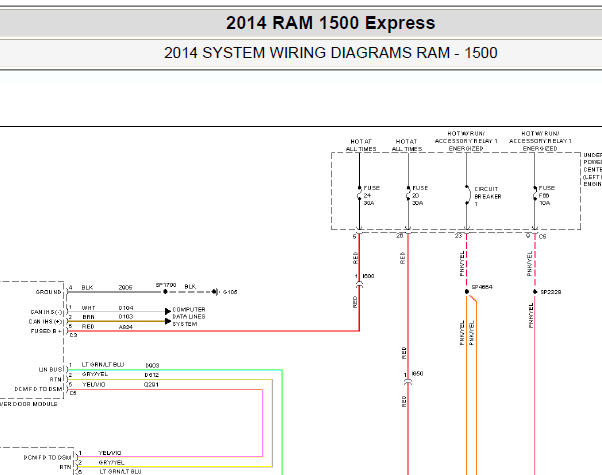
Task: Click the "C5" connector label near pin 9
Action: point(542,237)
